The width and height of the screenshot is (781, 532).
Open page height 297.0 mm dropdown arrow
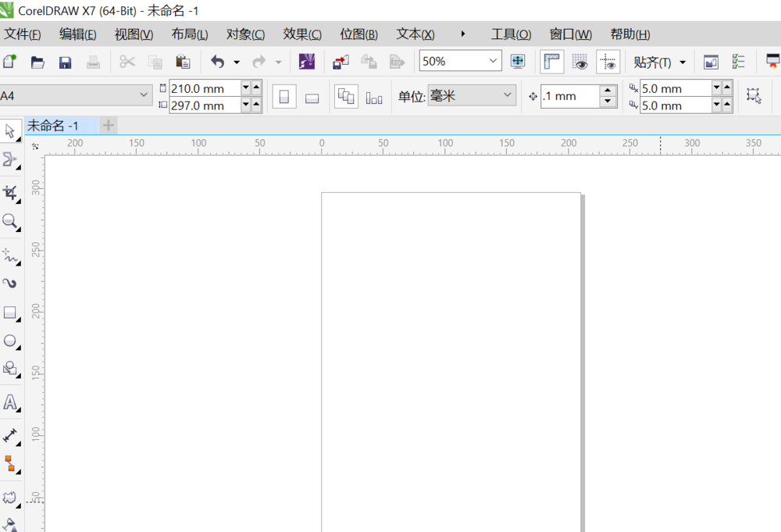click(x=245, y=105)
